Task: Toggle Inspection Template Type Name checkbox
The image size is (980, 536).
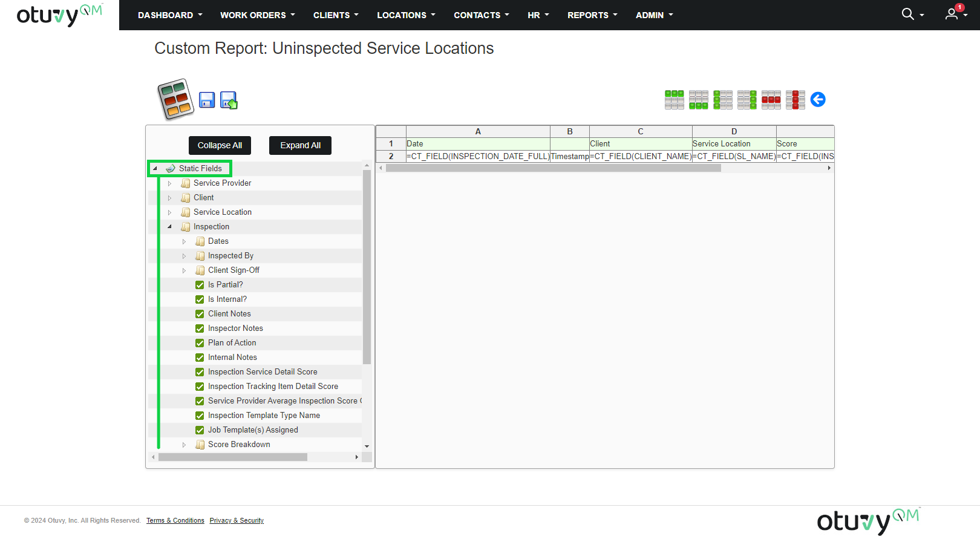Action: click(200, 416)
